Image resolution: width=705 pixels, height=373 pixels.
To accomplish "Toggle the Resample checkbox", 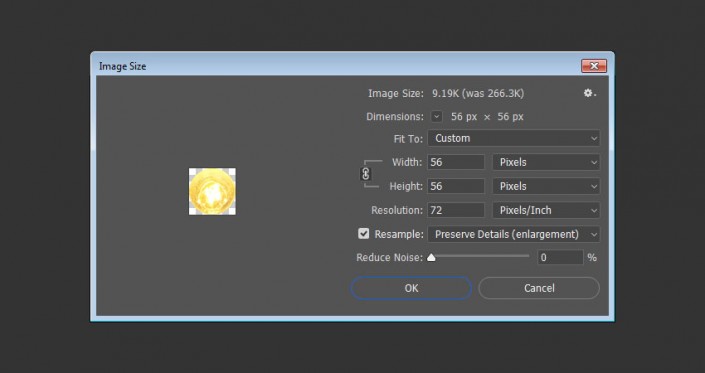I will (x=363, y=234).
